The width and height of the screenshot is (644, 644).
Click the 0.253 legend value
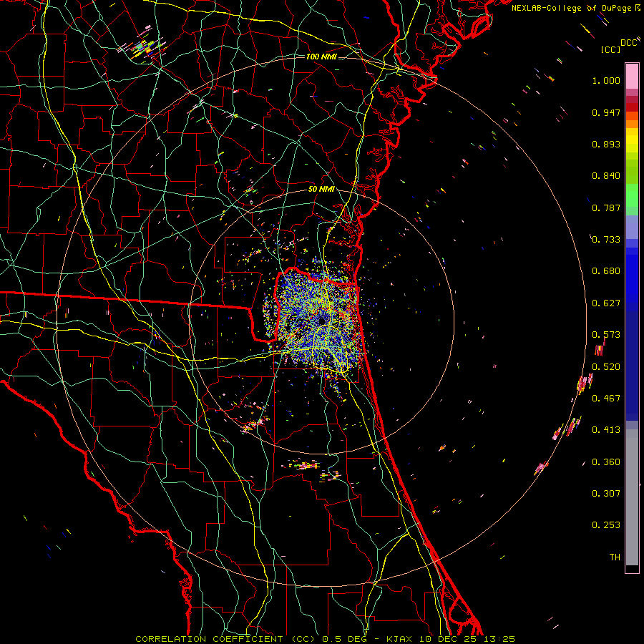[606, 525]
